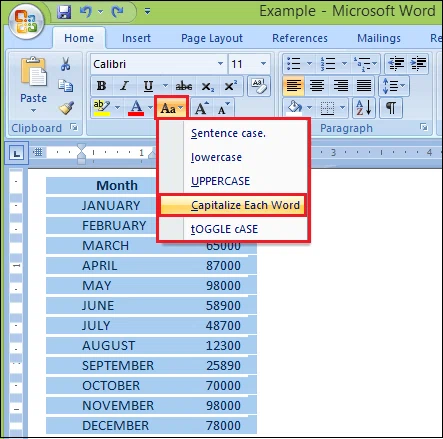Center align text
443x439 pixels.
pyautogui.click(x=317, y=86)
